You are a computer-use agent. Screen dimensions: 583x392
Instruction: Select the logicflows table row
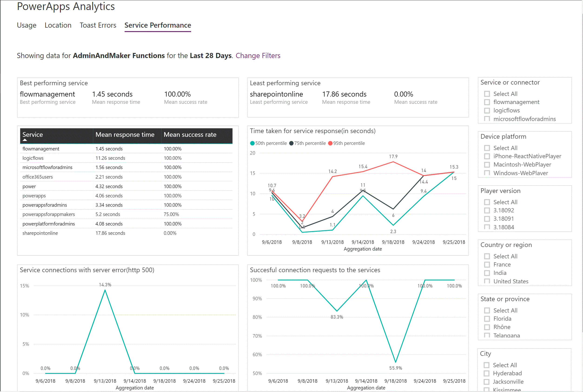click(x=126, y=158)
